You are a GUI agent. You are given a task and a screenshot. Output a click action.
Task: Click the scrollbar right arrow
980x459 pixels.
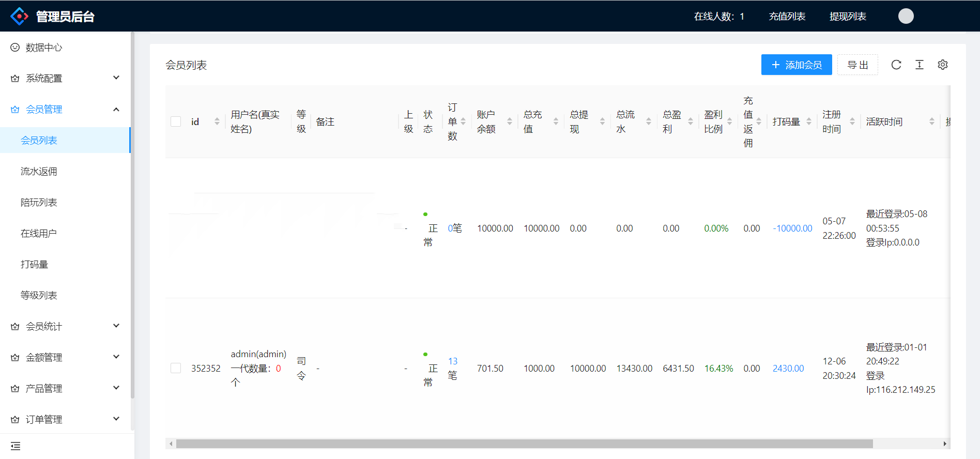(x=945, y=443)
